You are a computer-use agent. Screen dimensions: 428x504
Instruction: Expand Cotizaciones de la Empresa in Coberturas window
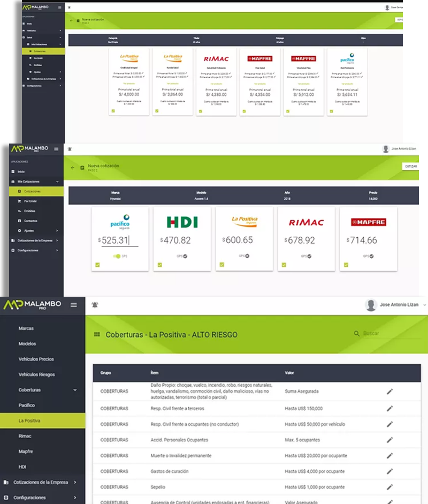pyautogui.click(x=75, y=482)
